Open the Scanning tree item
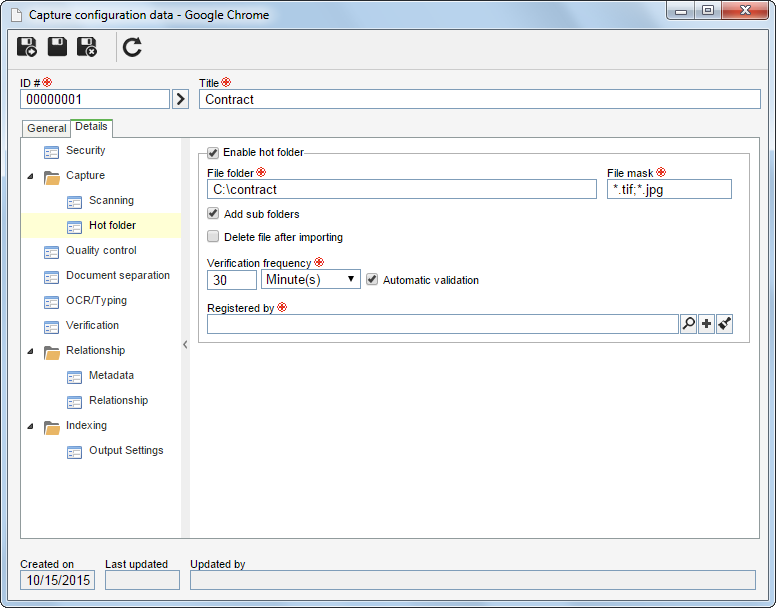 pos(111,200)
